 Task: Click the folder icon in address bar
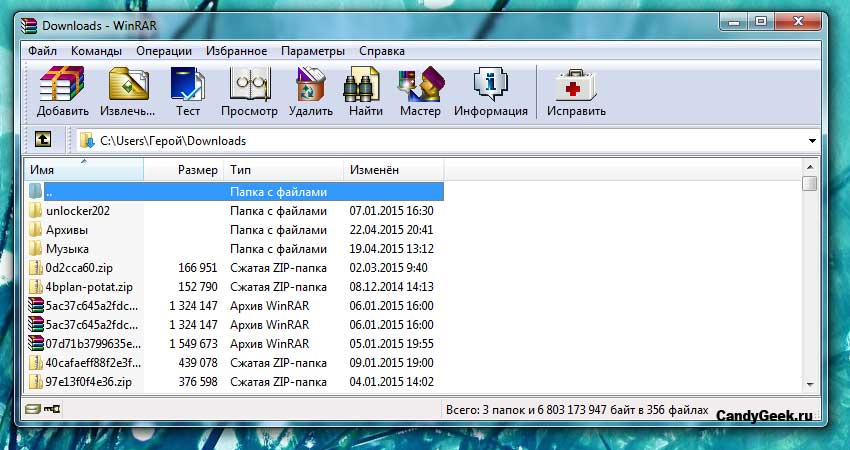(87, 140)
